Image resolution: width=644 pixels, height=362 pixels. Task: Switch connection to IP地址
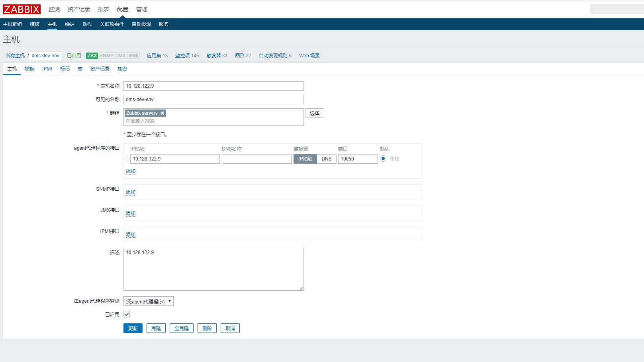pyautogui.click(x=305, y=159)
